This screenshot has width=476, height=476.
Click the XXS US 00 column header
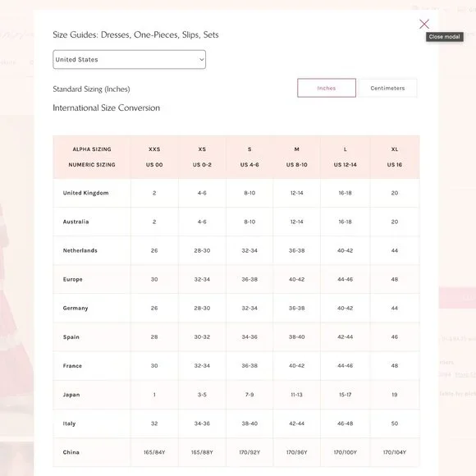click(x=154, y=157)
